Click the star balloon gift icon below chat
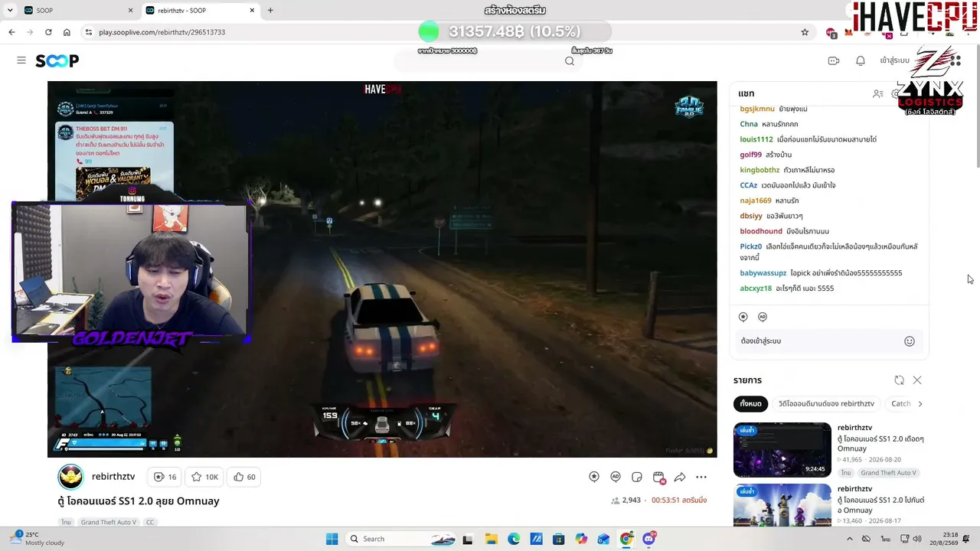 pyautogui.click(x=743, y=317)
